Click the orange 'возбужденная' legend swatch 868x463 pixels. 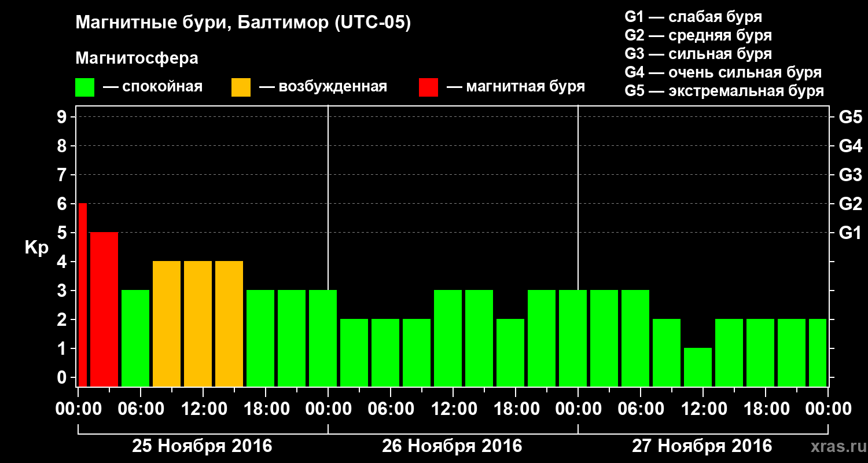[241, 87]
